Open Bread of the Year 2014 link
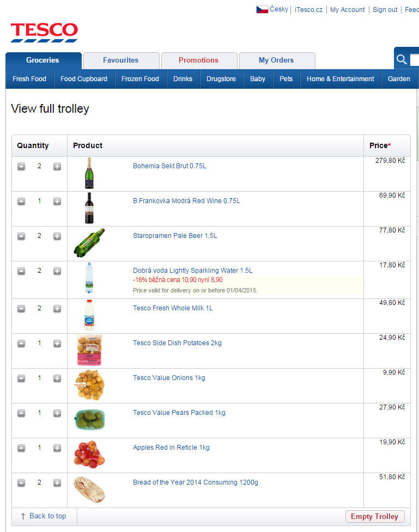 (196, 482)
